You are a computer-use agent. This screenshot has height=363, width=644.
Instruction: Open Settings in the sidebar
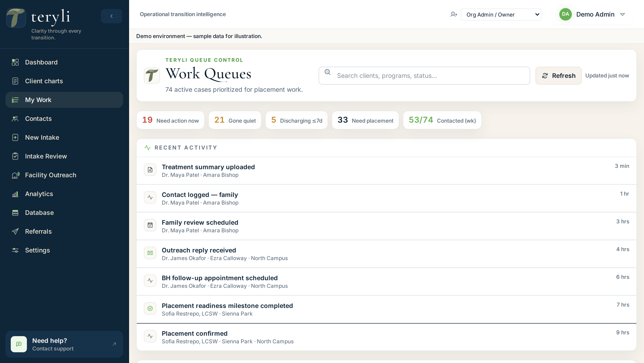point(64,250)
